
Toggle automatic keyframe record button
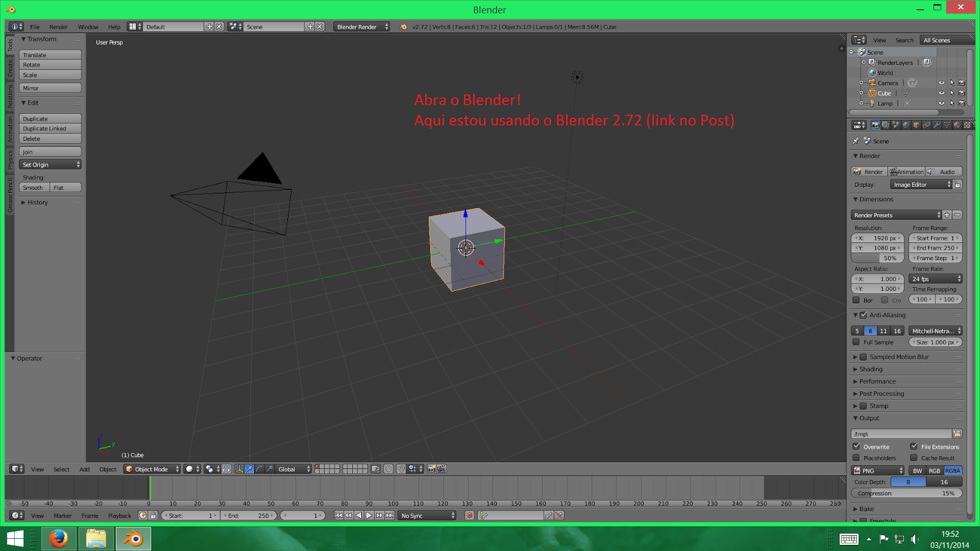(x=470, y=515)
